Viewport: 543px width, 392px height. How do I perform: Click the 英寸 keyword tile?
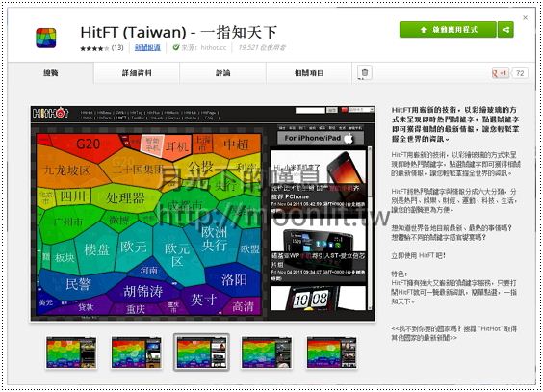203,300
